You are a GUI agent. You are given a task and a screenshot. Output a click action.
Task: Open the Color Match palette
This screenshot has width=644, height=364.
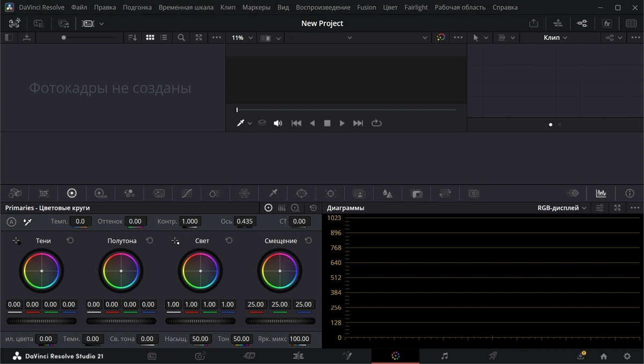44,193
